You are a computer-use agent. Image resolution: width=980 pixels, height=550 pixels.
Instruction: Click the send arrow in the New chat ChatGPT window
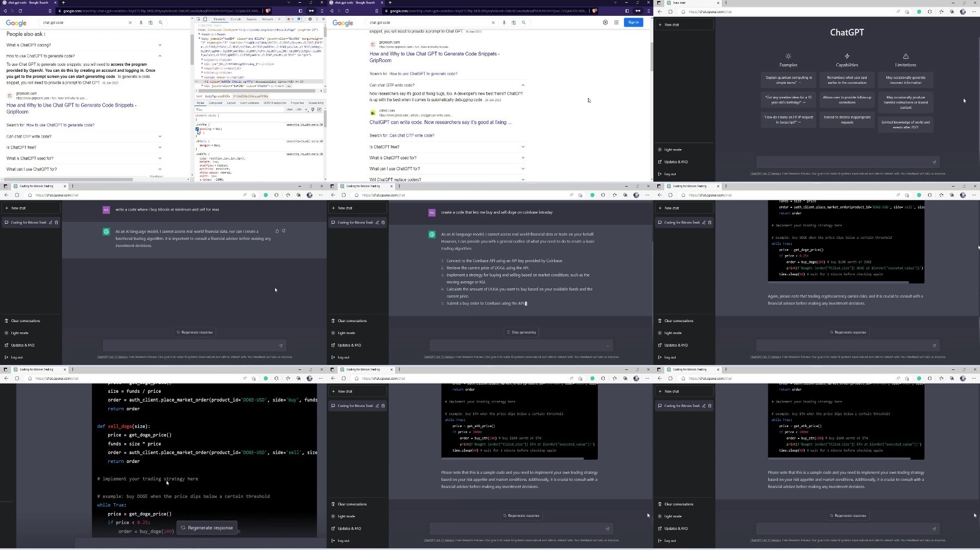coord(934,162)
